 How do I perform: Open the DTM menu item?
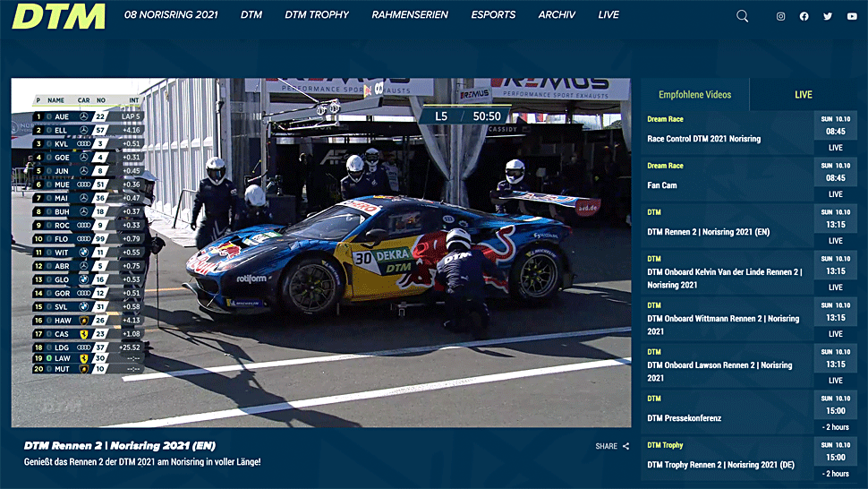click(251, 15)
